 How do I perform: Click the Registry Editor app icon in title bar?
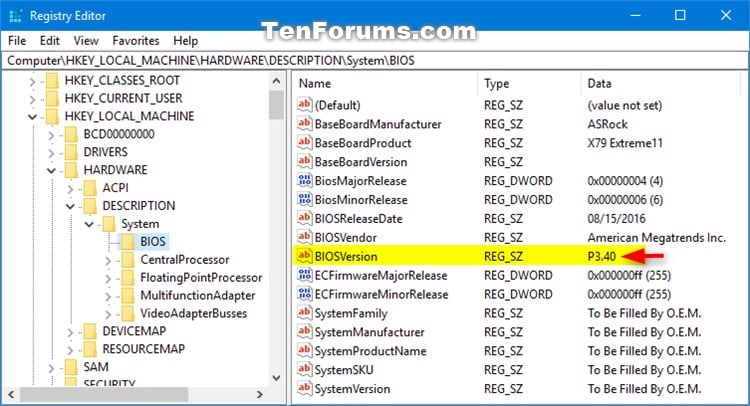click(x=15, y=16)
